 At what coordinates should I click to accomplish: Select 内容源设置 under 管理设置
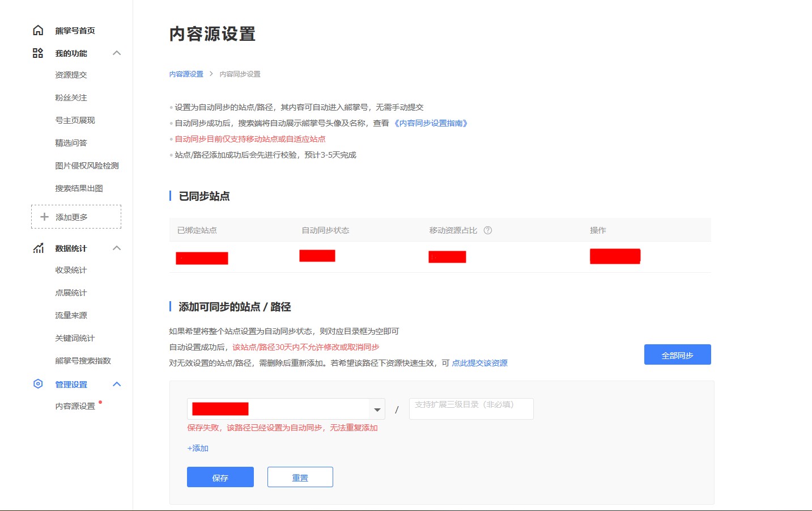75,406
